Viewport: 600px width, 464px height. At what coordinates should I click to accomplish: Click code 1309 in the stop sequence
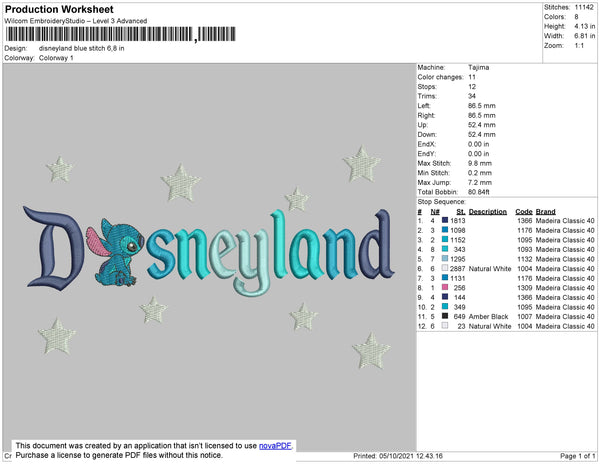(525, 288)
